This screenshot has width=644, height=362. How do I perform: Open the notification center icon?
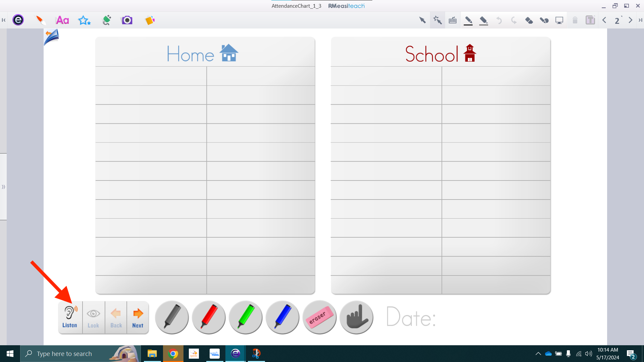pos(631,354)
